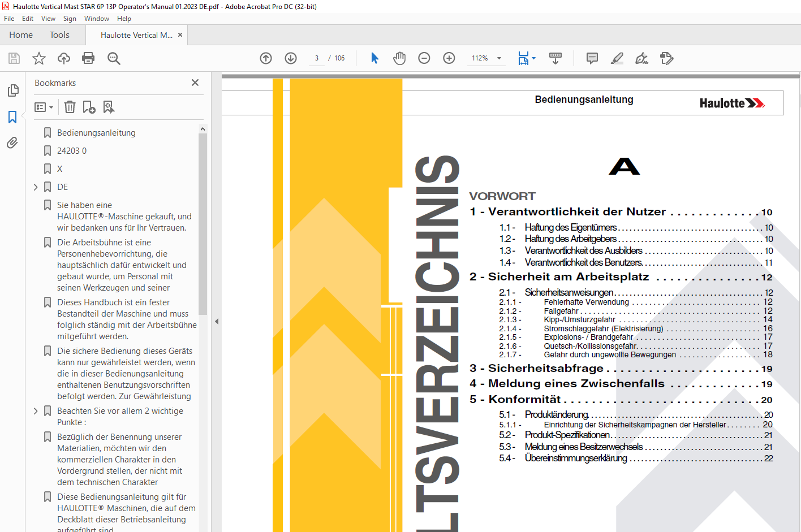Jump to '1 - Verantwortlichkeit der Nutzer' contents entry
The width and height of the screenshot is (801, 532).
click(x=621, y=212)
